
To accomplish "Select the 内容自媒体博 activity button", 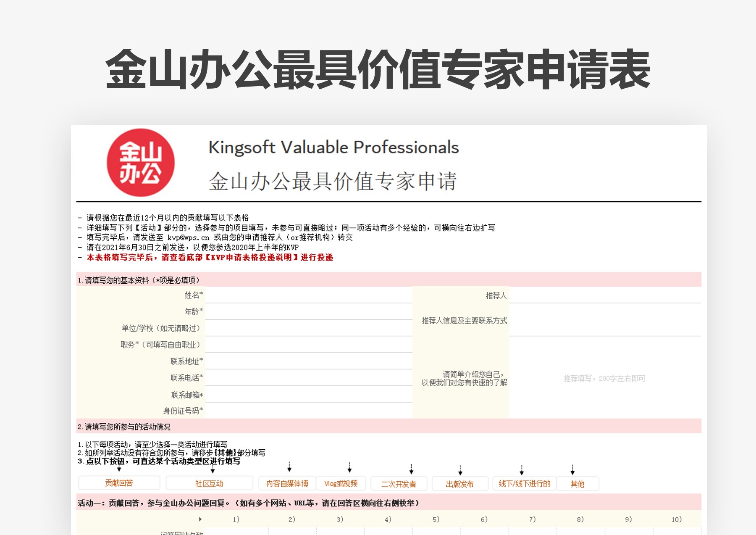I will coord(287,483).
